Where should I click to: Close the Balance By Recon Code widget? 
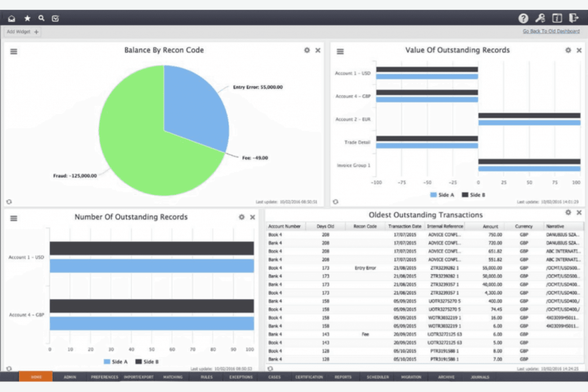point(318,50)
